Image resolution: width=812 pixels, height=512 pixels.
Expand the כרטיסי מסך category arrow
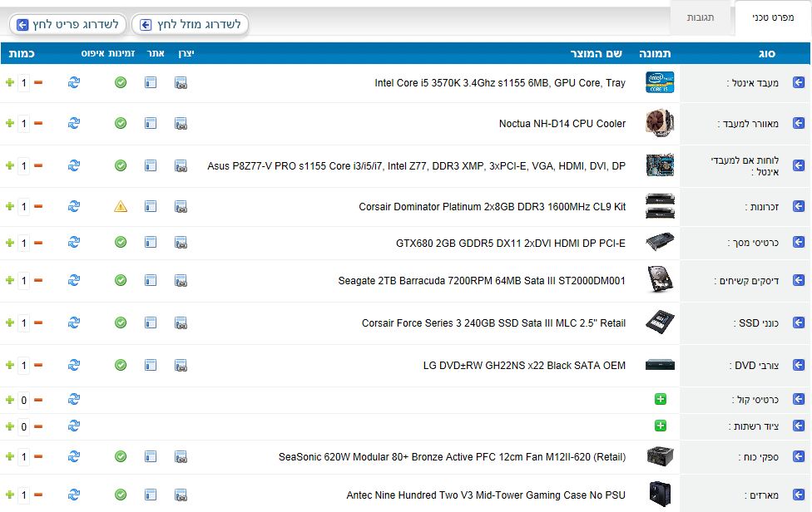(799, 242)
